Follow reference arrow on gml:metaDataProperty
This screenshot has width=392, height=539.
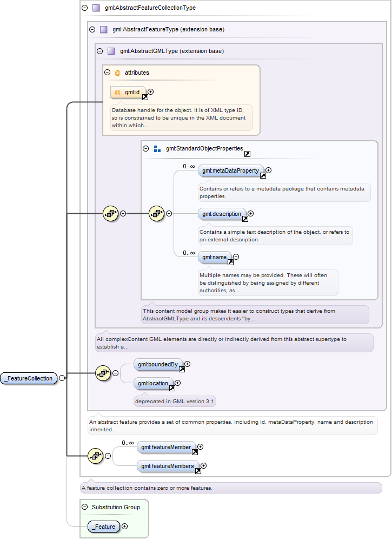click(263, 176)
